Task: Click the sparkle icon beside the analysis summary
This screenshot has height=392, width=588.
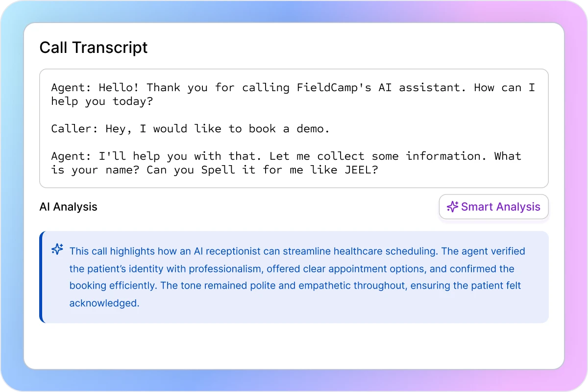Action: click(x=57, y=249)
